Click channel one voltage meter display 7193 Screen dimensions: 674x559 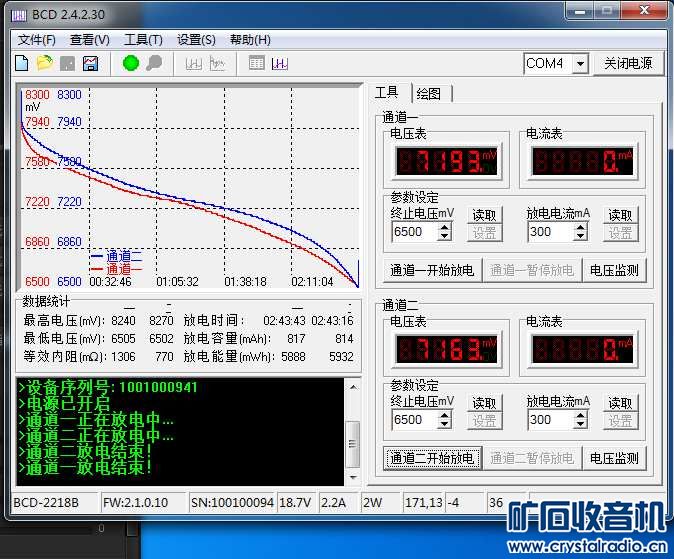[447, 161]
